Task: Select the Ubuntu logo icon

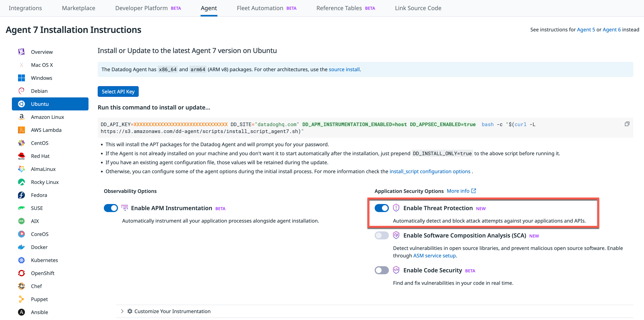Action: click(21, 104)
